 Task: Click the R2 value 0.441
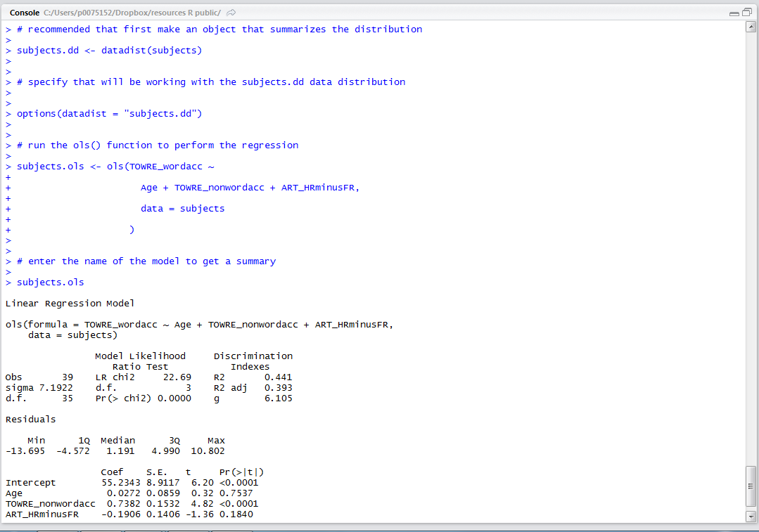click(x=278, y=377)
